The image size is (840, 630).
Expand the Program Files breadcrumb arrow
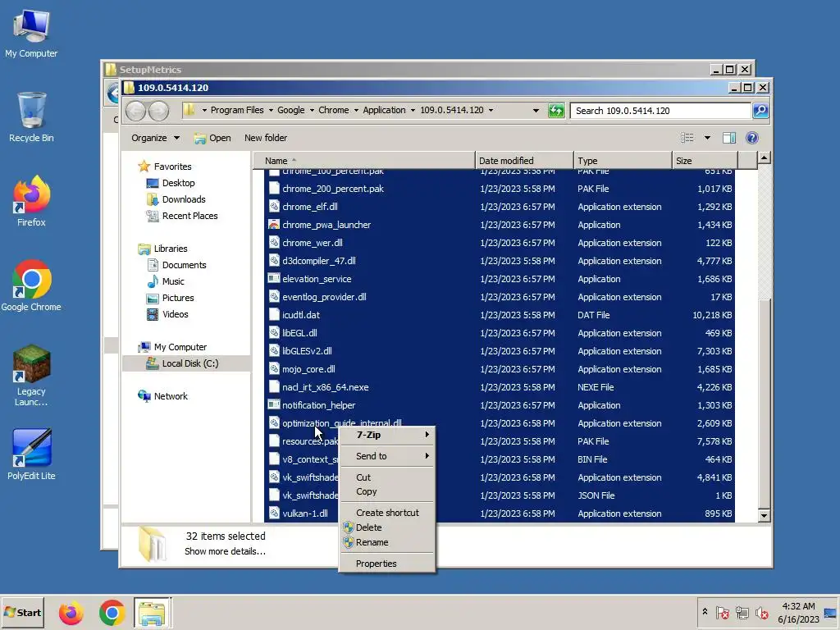point(271,111)
